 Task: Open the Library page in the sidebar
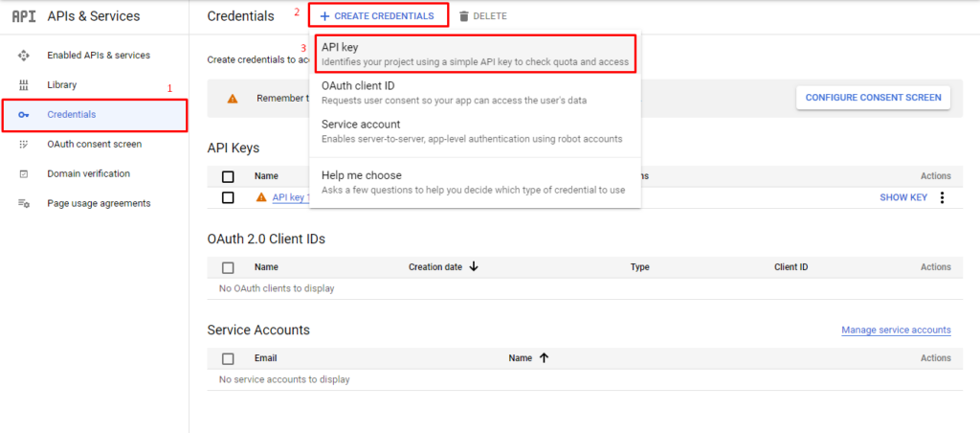[x=62, y=84]
